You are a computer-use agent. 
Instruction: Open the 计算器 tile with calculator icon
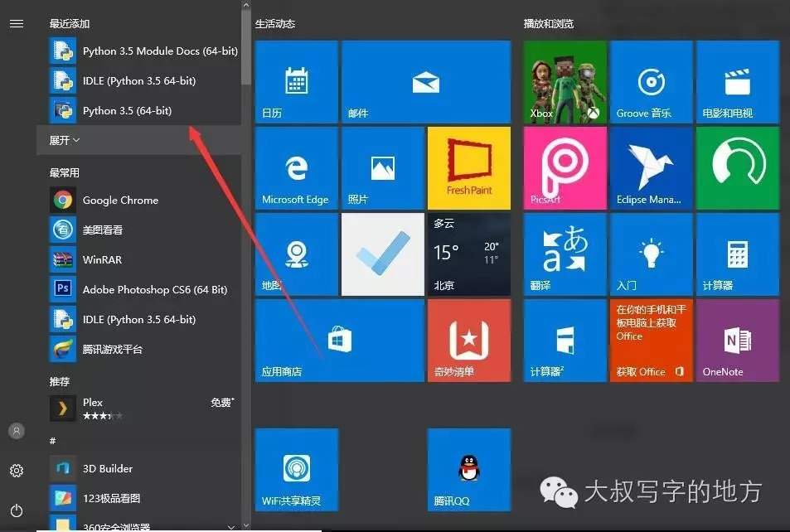(x=738, y=254)
